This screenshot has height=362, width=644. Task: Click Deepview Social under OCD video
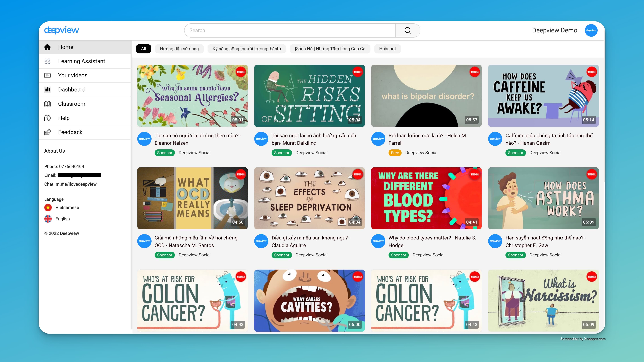(x=194, y=255)
